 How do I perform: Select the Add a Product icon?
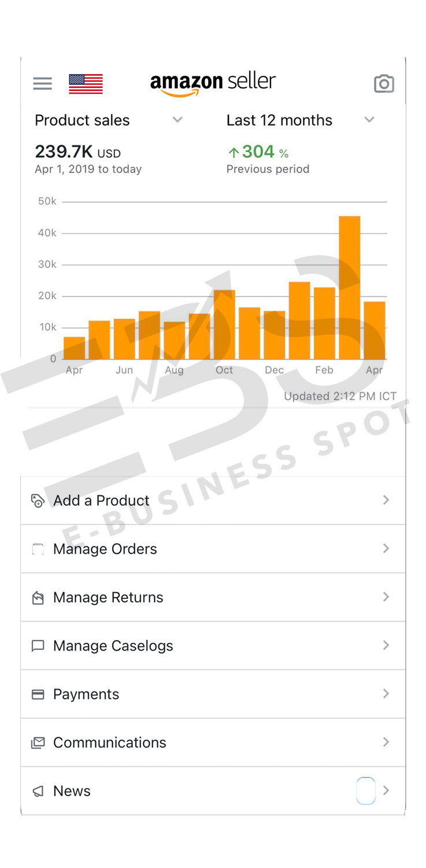38,500
